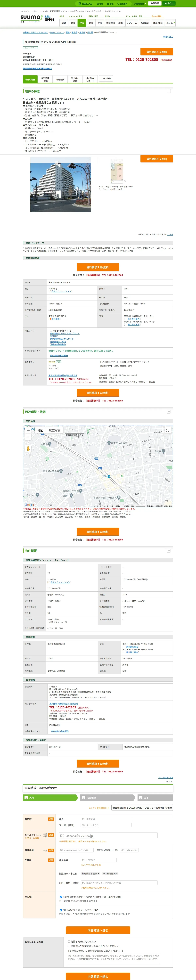Screen dimensions: 196x980
Task: Open 支払シミュレーション link in detail table
Action: tap(61, 291)
